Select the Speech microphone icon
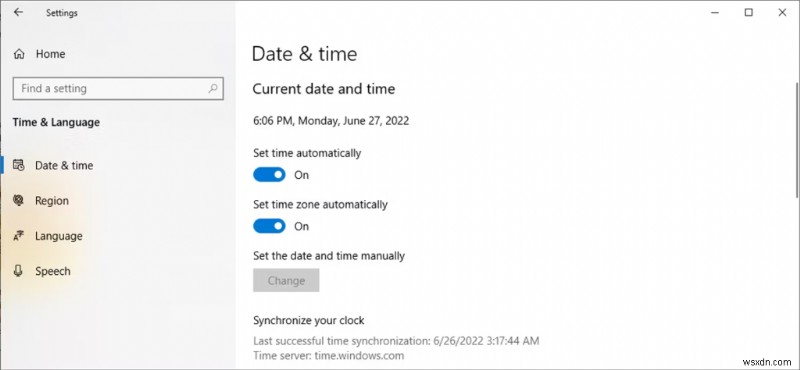Viewport: 800px width, 370px height. [x=19, y=271]
